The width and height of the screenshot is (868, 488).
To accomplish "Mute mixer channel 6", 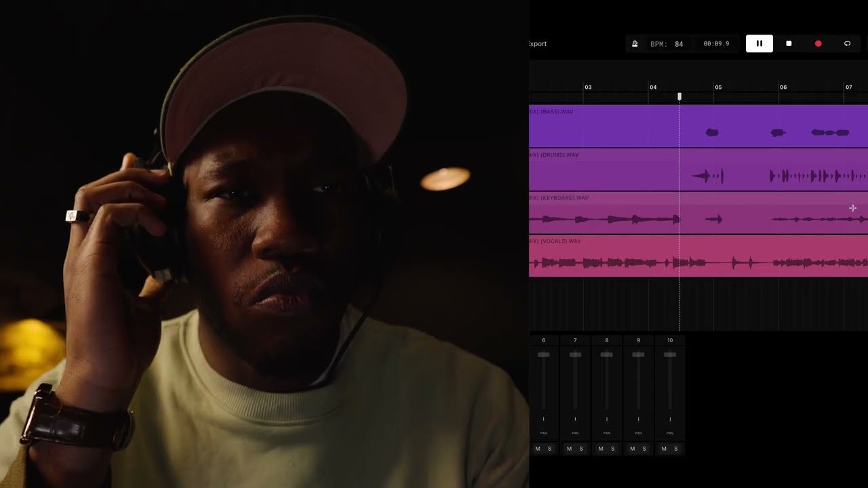I will [538, 449].
